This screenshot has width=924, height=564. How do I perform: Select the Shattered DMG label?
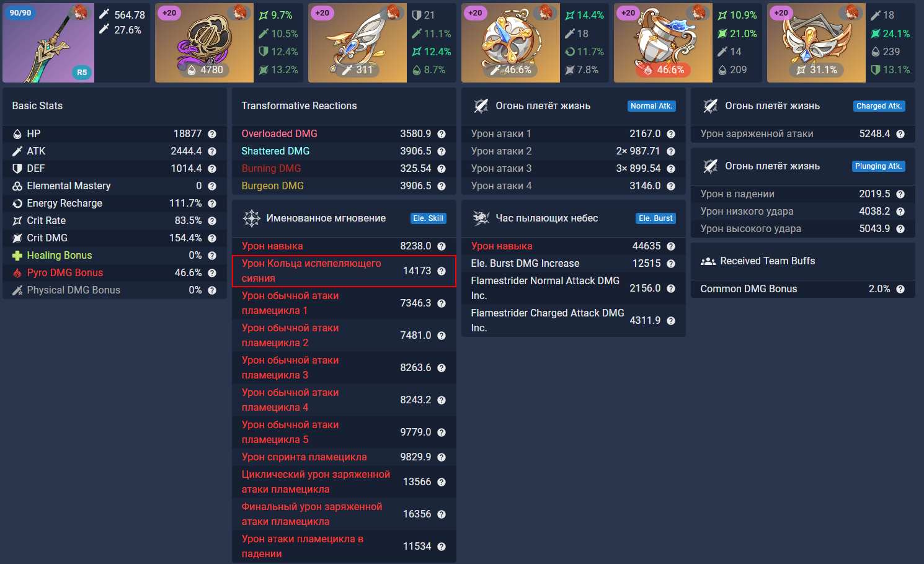point(275,151)
